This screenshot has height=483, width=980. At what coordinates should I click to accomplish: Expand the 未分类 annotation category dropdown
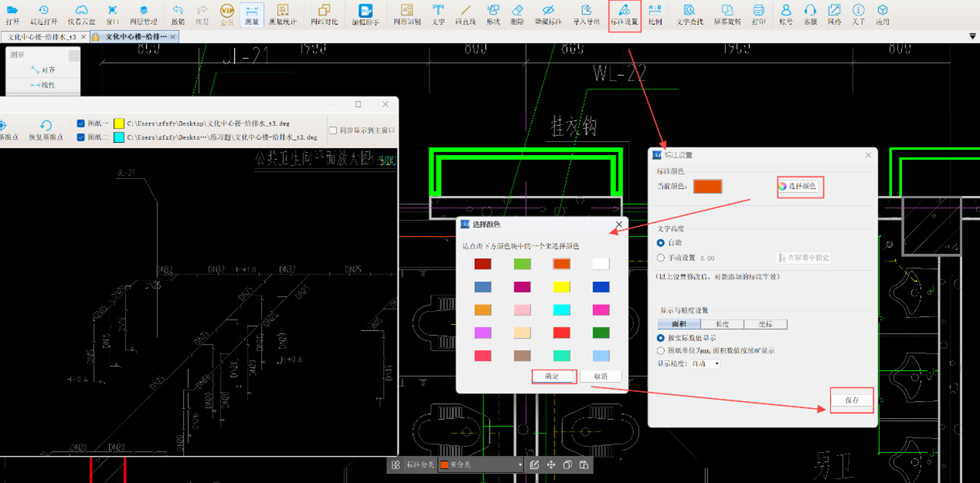tap(519, 465)
